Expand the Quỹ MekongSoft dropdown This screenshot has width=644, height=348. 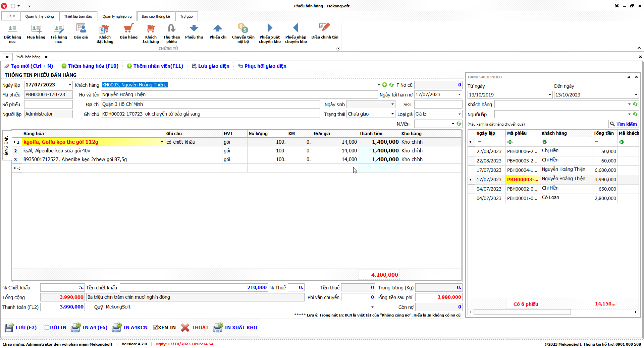(x=372, y=307)
